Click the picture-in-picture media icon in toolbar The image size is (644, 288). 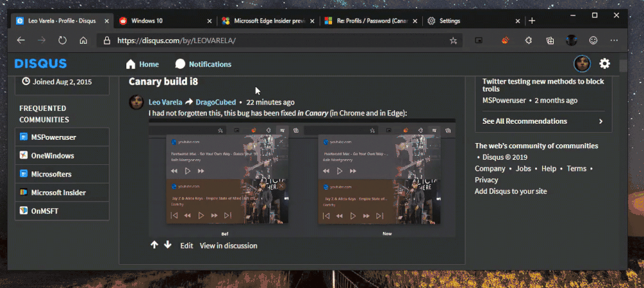click(x=478, y=40)
